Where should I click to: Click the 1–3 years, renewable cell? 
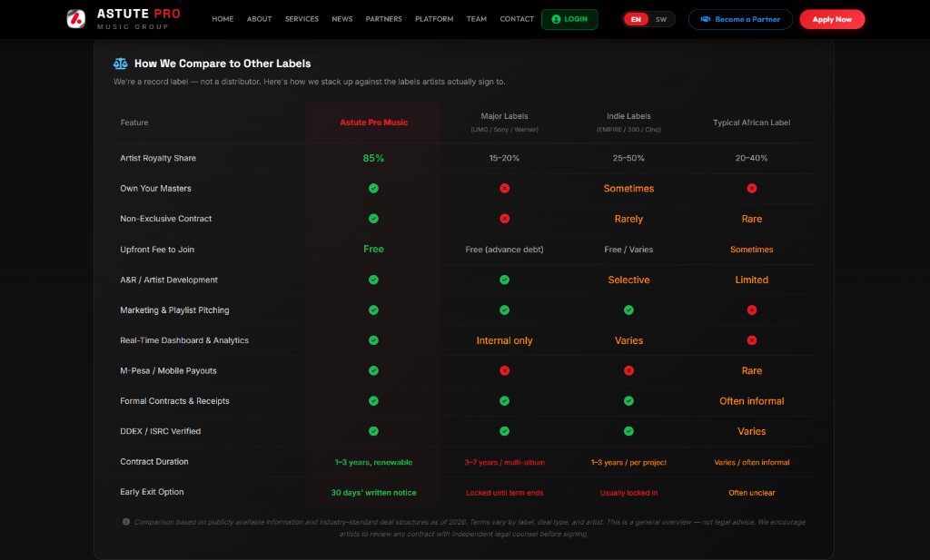click(373, 462)
